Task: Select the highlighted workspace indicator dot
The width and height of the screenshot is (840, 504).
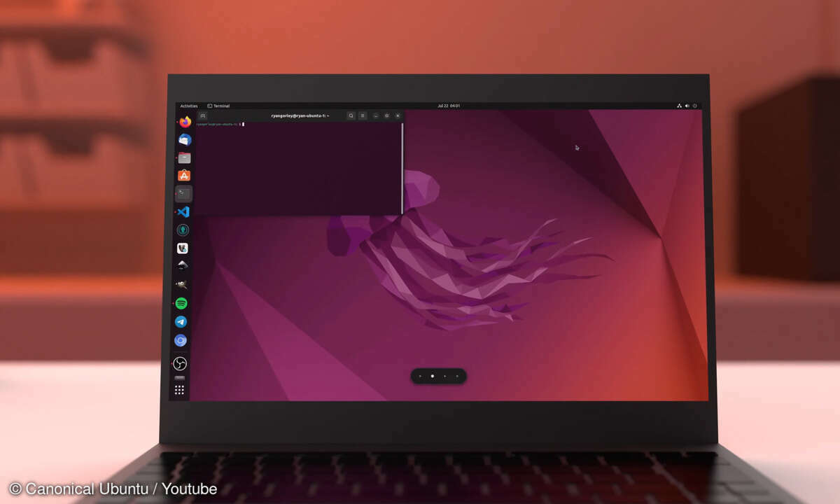Action: pyautogui.click(x=432, y=376)
